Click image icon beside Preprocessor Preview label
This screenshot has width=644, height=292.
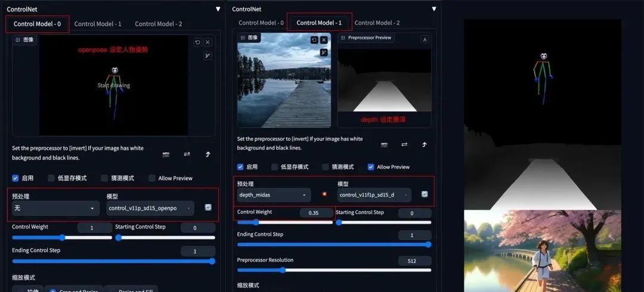(x=343, y=38)
